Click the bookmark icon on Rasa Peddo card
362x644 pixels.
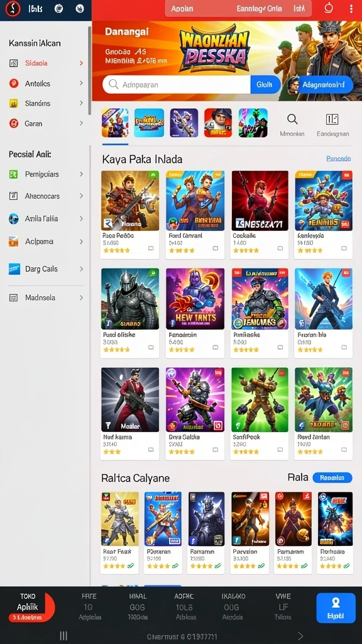point(151,248)
